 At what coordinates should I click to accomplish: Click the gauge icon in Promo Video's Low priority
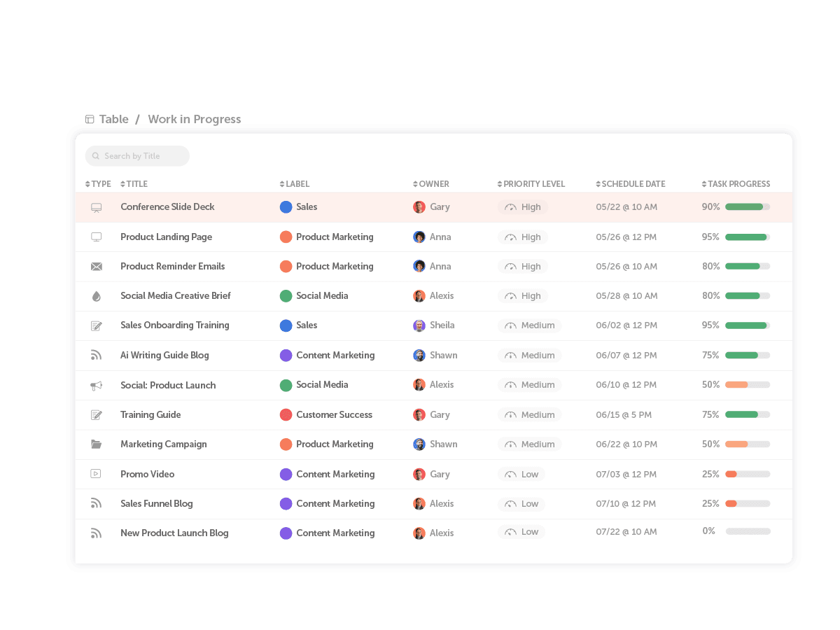point(510,475)
